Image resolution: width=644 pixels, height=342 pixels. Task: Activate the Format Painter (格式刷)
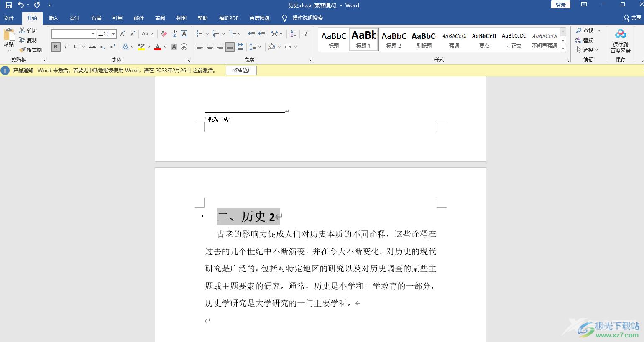tap(31, 50)
